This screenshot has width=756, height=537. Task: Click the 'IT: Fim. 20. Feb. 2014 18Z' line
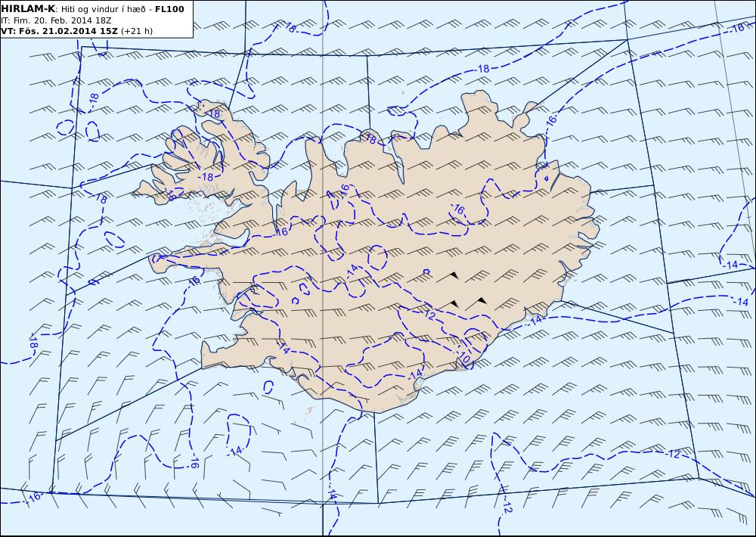[x=56, y=20]
